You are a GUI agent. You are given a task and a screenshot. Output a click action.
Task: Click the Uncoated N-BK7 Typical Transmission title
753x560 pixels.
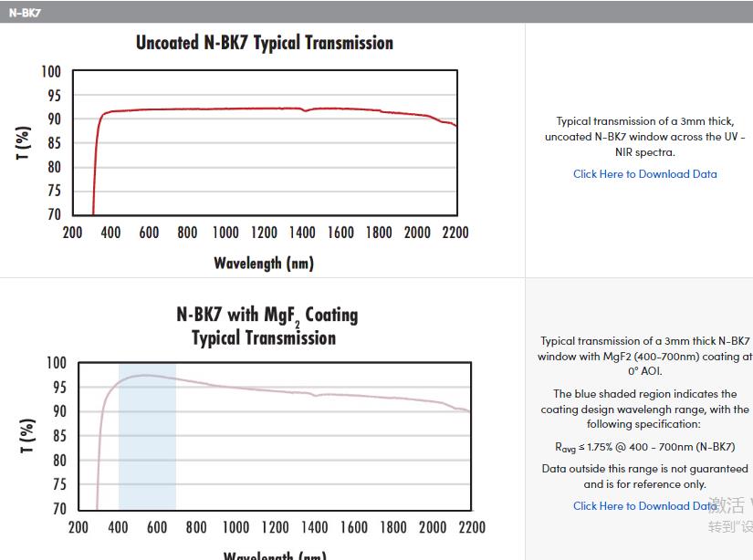265,43
